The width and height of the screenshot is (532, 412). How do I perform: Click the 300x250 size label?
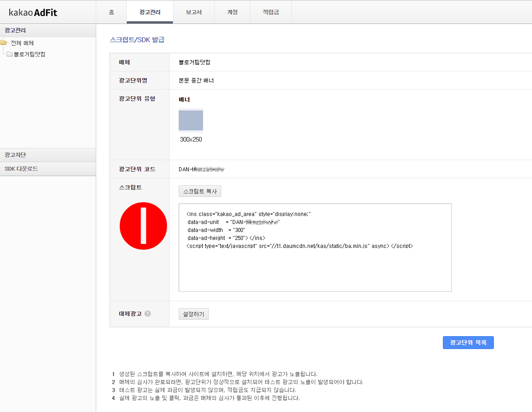click(191, 139)
